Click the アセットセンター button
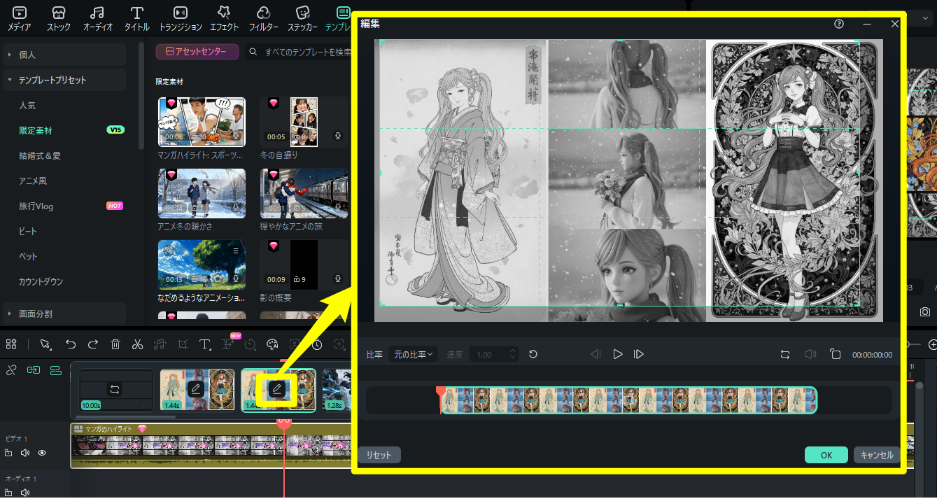Viewport: 937px width, 498px height. [x=197, y=51]
